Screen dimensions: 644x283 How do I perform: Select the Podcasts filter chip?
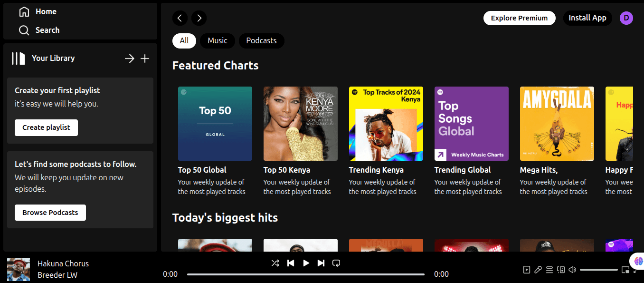click(261, 41)
